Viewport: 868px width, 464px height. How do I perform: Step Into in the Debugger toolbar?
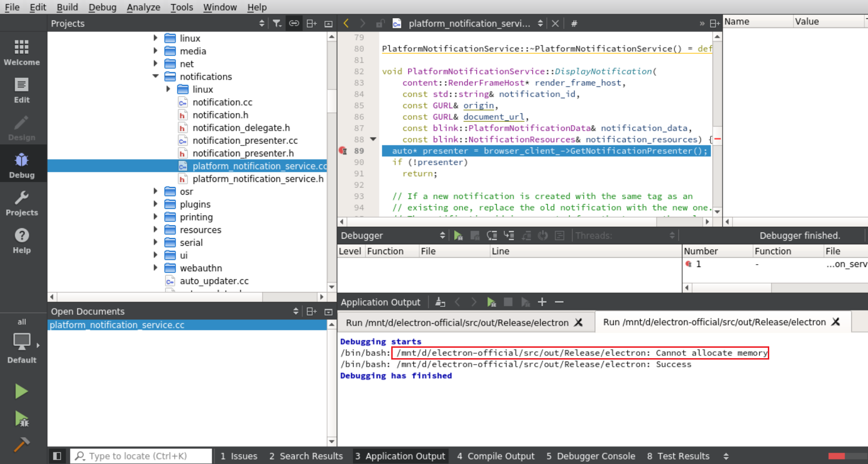[x=509, y=235]
